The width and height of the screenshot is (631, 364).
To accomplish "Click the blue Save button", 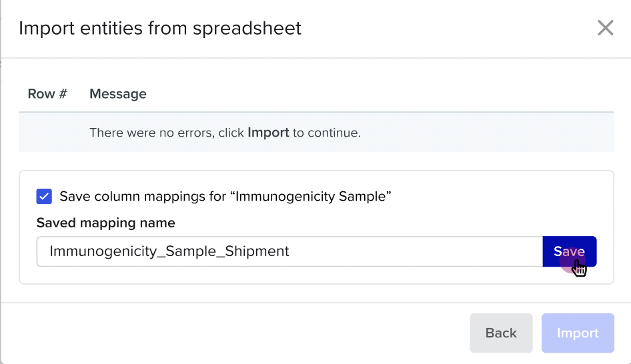I will coord(570,251).
